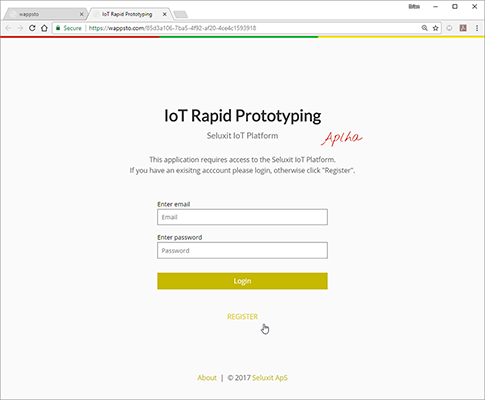Close the browser window
The height and width of the screenshot is (400, 485).
475,7
